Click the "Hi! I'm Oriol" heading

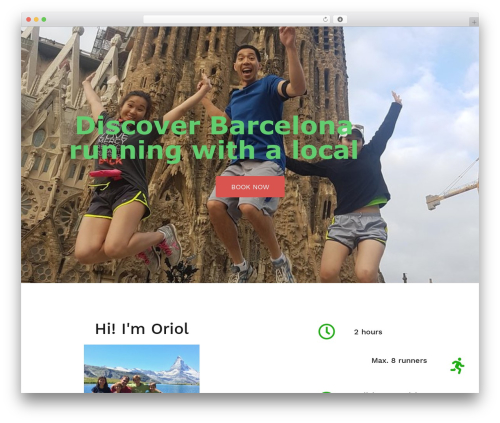coord(142,329)
